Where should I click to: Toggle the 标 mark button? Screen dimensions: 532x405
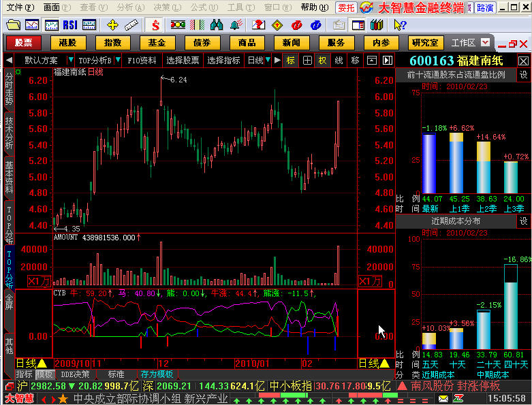point(291,60)
